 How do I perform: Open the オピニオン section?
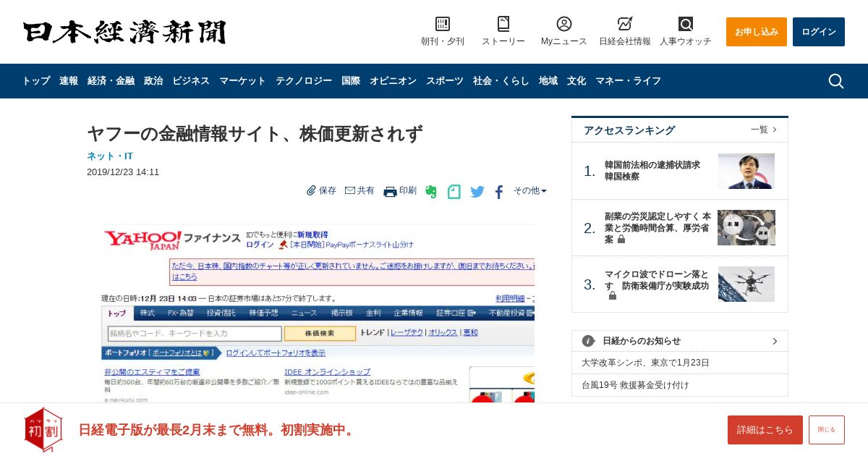pyautogui.click(x=393, y=81)
